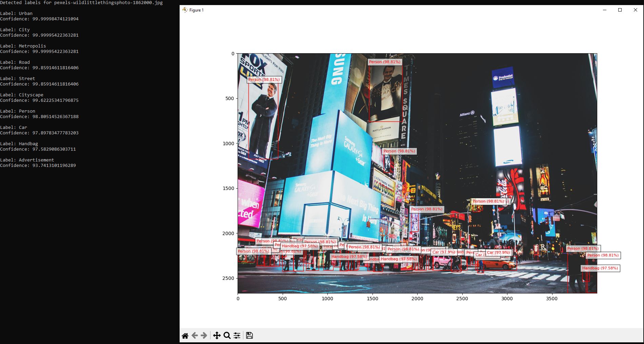Viewport: 644px width, 344px height.
Task: Click the 'Detected labels for pexels-wildlittlethingsphoto' header line
Action: [81, 3]
